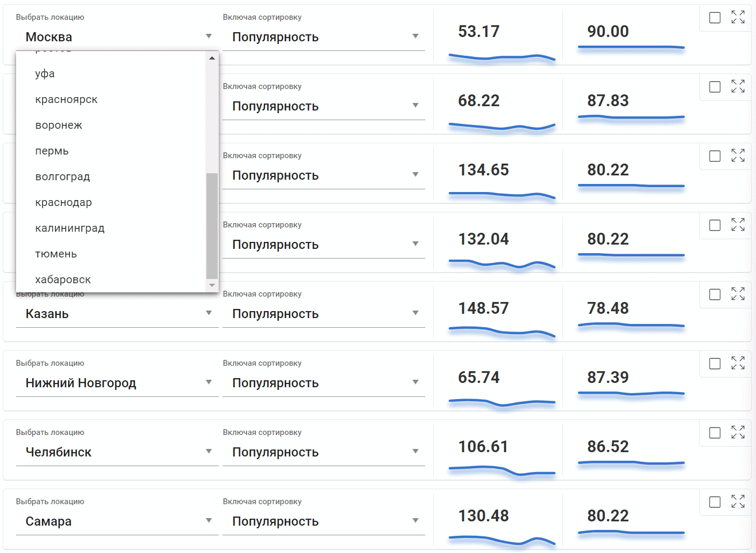
Task: Expand the Москва row to fullscreen
Action: coord(738,17)
